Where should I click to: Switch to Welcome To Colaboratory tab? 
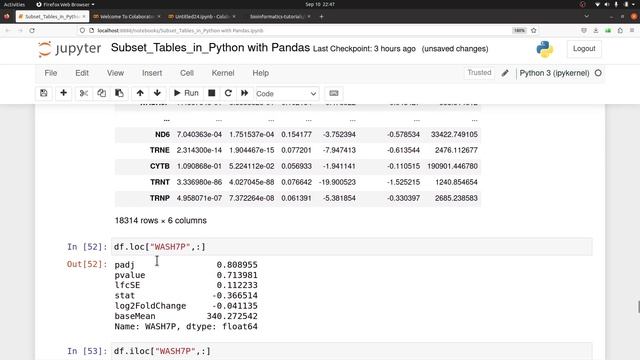point(126,17)
